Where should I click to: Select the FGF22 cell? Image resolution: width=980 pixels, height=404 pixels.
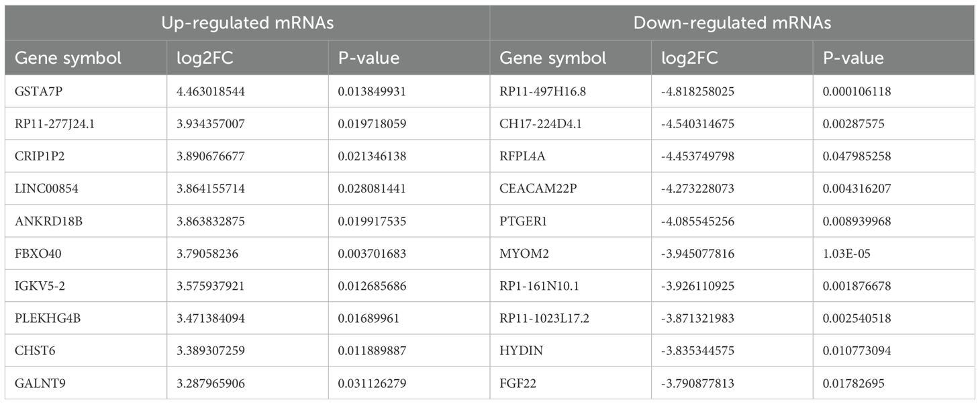tap(571, 383)
